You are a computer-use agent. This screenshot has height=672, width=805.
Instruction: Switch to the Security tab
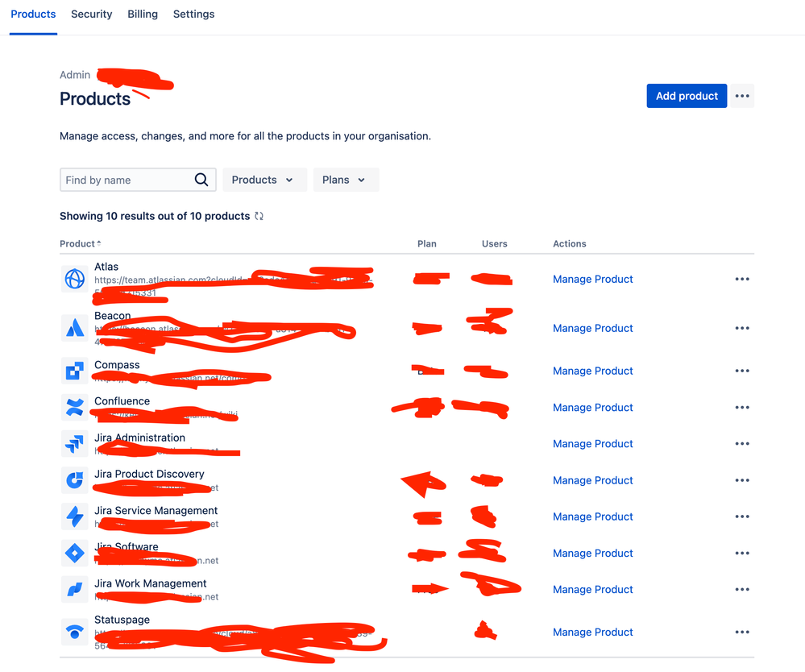pyautogui.click(x=91, y=14)
